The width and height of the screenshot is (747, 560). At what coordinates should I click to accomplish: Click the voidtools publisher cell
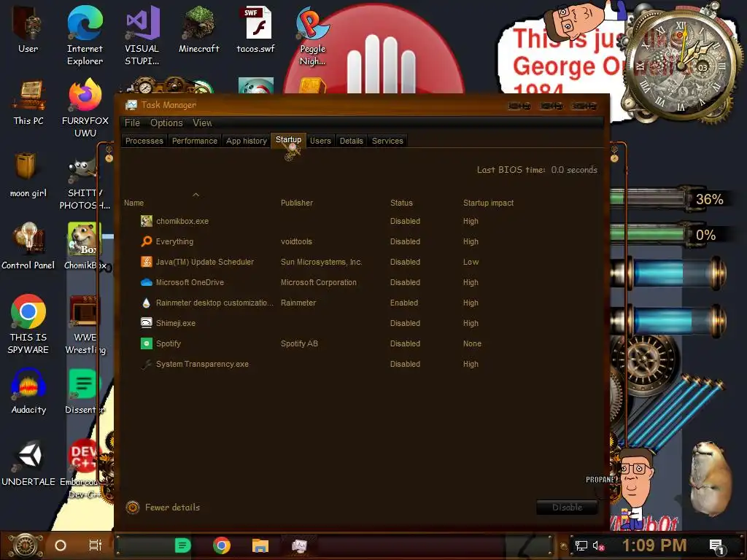click(296, 241)
